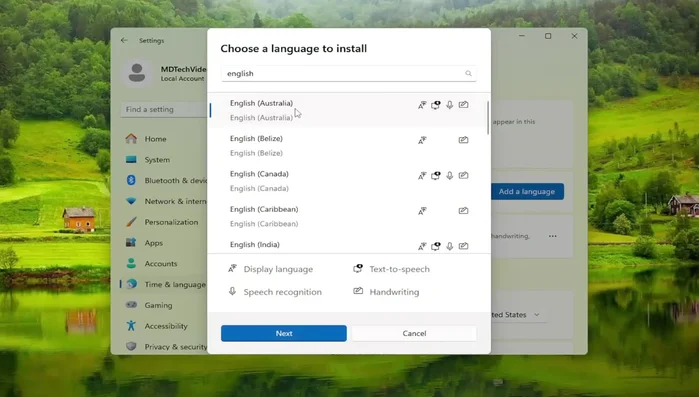Click the Speech recognition legend label
Image resolution: width=699 pixels, height=397 pixels.
(x=283, y=292)
